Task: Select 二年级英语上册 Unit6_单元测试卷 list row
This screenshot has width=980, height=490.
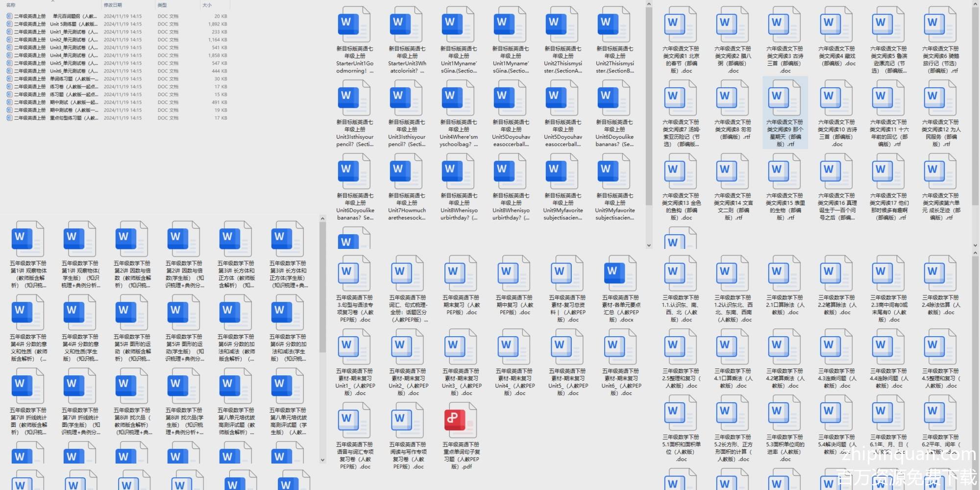Action: pyautogui.click(x=117, y=71)
